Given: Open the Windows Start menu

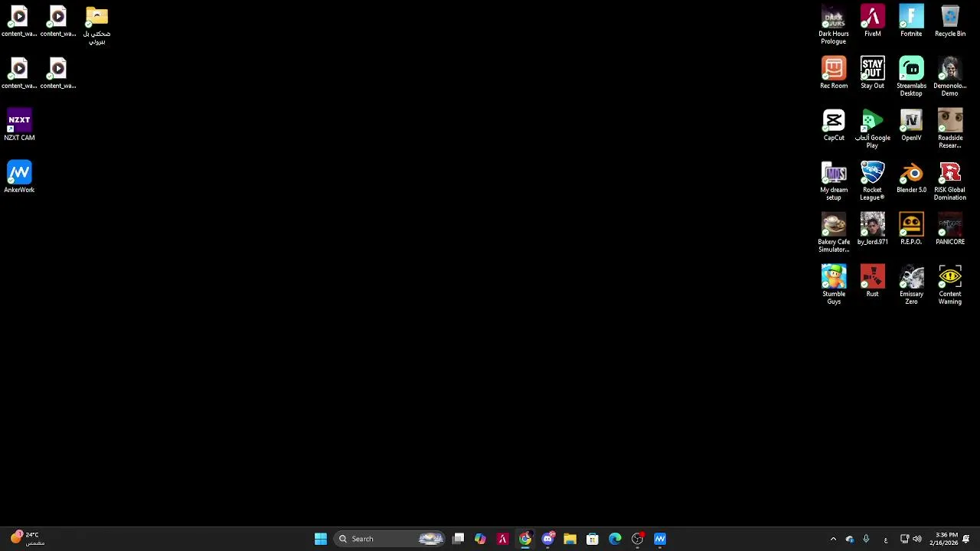Looking at the screenshot, I should (321, 539).
